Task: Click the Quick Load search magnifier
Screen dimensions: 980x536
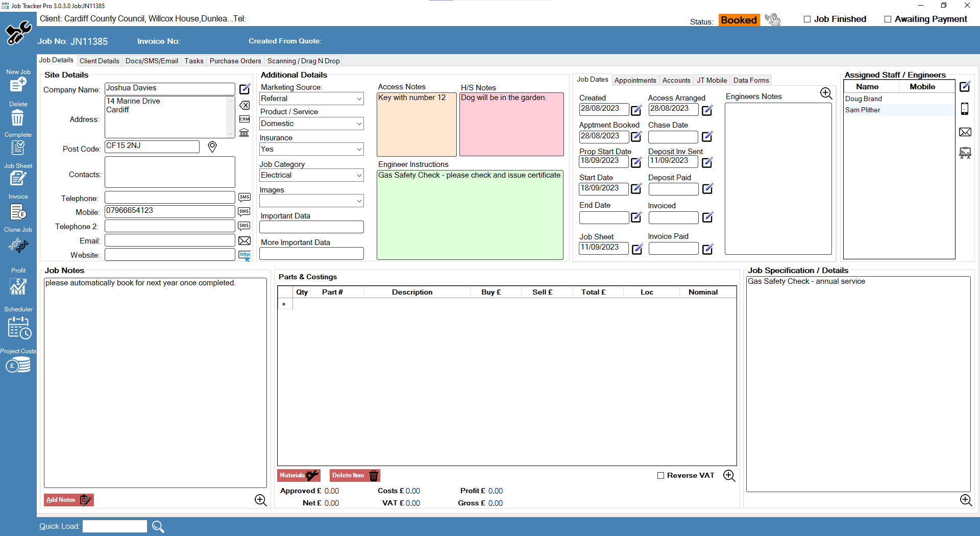Action: pyautogui.click(x=158, y=526)
